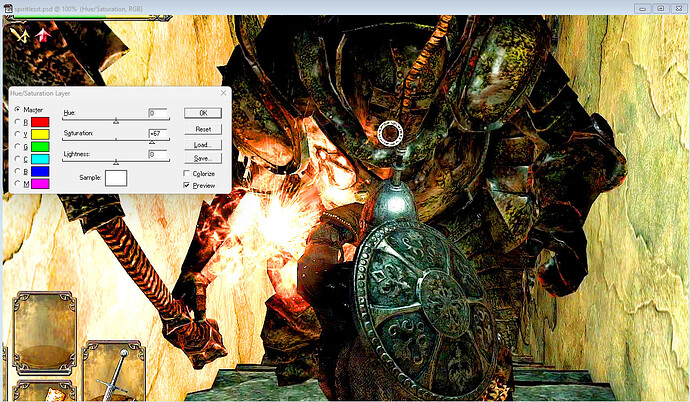Image resolution: width=690 pixels, height=402 pixels.
Task: Click the Saturation label text
Action: pos(78,133)
